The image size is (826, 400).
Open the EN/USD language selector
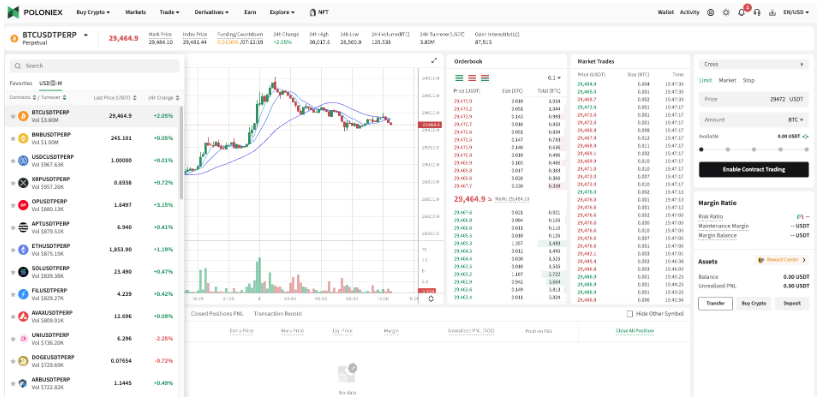coord(796,12)
